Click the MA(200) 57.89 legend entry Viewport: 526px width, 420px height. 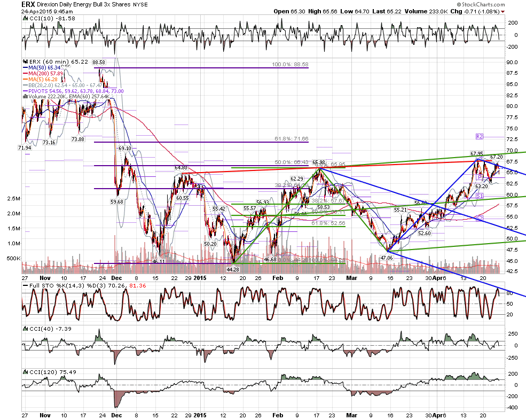pos(43,74)
